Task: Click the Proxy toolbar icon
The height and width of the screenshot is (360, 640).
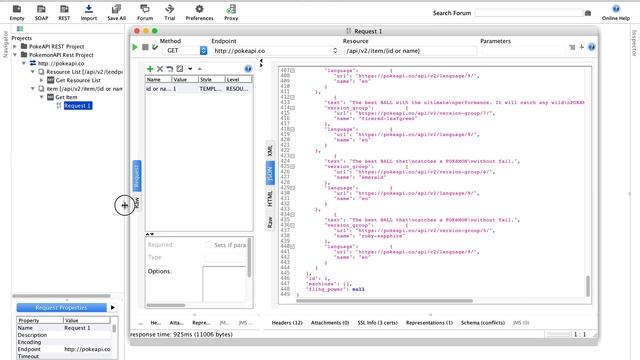Action: (x=231, y=13)
